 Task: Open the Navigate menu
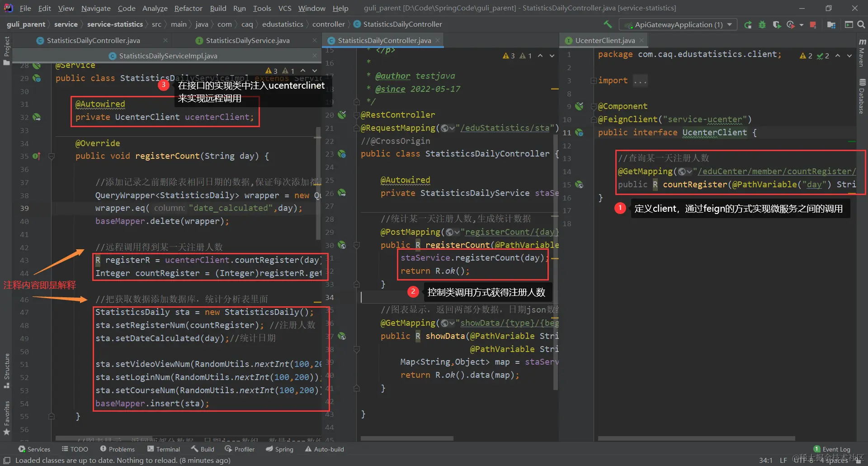point(96,8)
